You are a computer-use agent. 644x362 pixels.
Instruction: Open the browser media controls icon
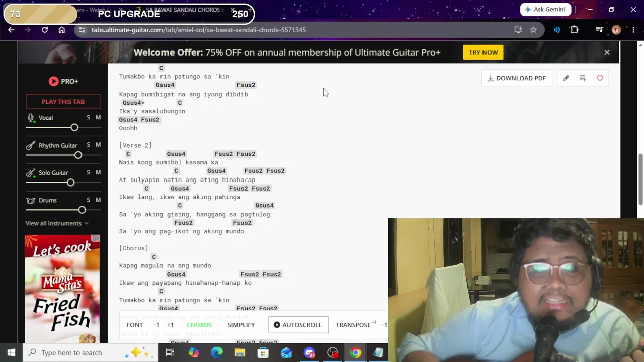(599, 30)
